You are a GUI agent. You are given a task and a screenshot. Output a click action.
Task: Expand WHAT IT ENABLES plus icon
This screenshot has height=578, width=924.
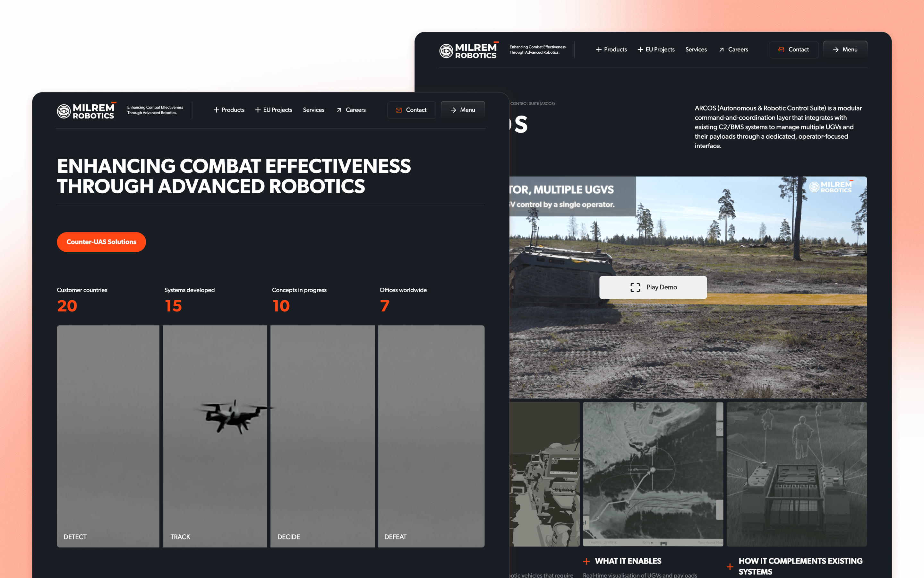[586, 562]
